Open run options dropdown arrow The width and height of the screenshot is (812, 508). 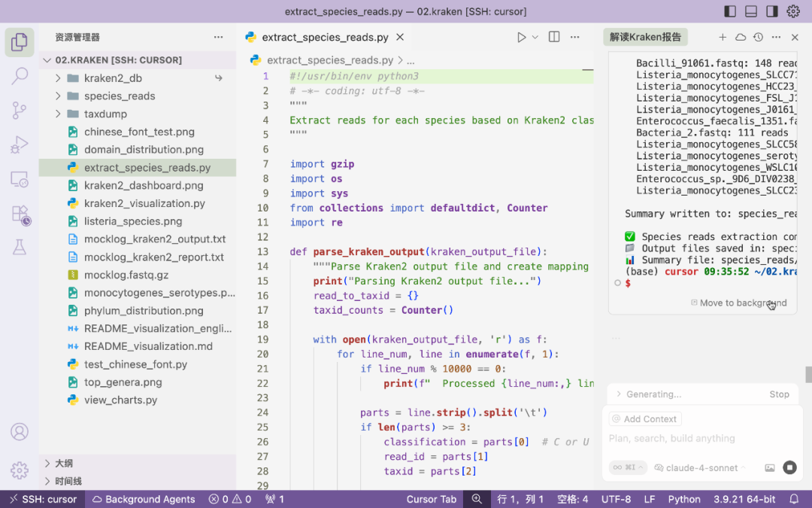point(535,38)
